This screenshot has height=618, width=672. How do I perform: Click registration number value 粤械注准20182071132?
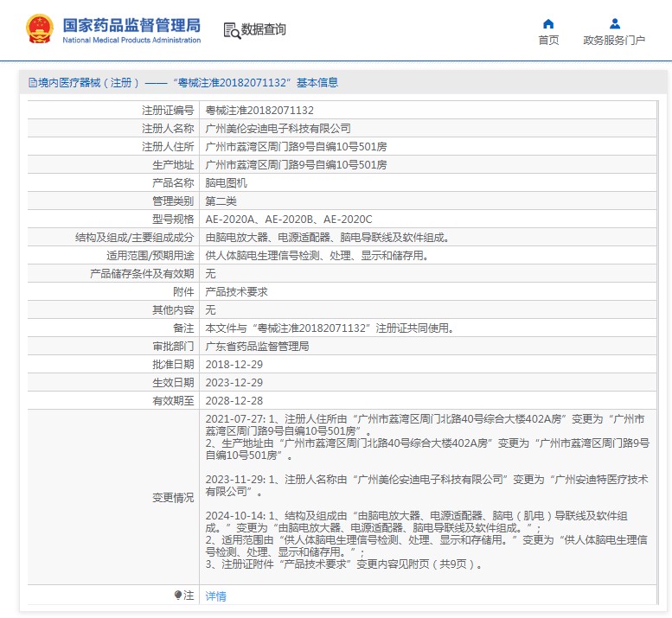tap(259, 111)
